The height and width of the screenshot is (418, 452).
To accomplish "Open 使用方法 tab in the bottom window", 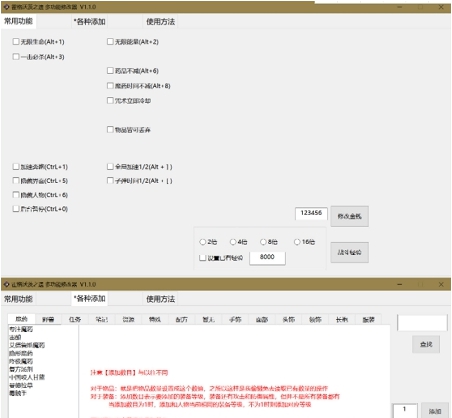I will pyautogui.click(x=160, y=299).
